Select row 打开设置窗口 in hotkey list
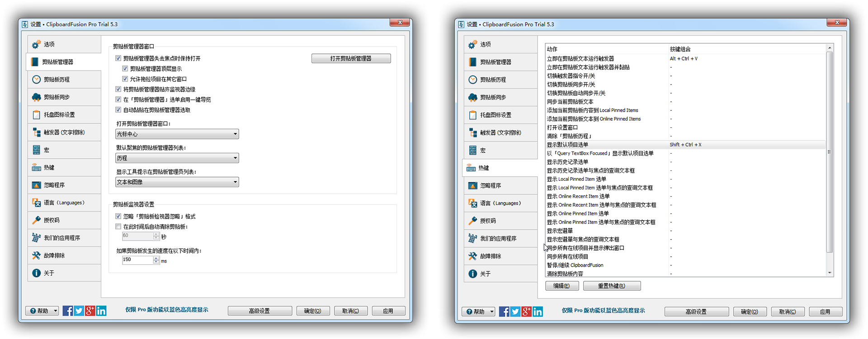This screenshot has width=868, height=339. click(685, 127)
